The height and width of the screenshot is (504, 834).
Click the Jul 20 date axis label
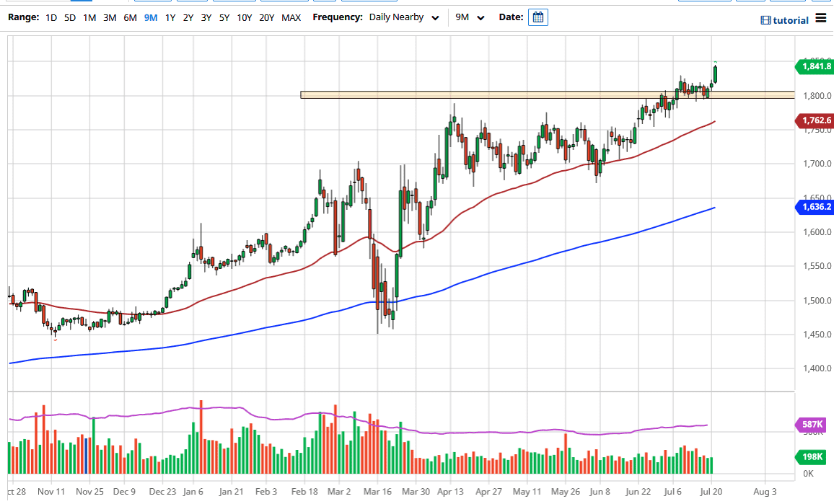pyautogui.click(x=711, y=492)
